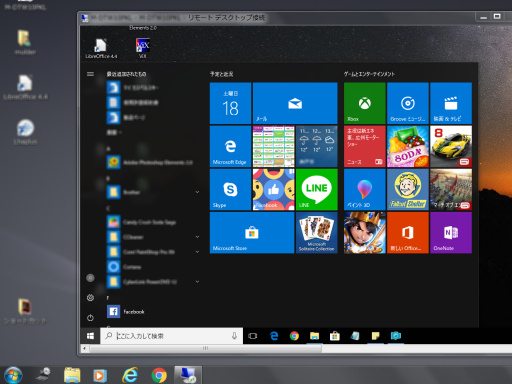
Task: Open Task View on remote taskbar
Action: click(253, 336)
